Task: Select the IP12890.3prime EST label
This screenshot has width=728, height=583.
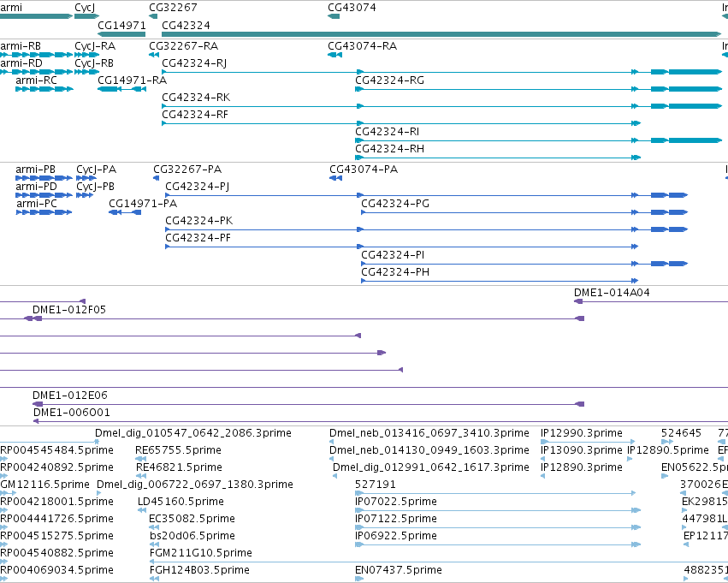Action: 581,467
